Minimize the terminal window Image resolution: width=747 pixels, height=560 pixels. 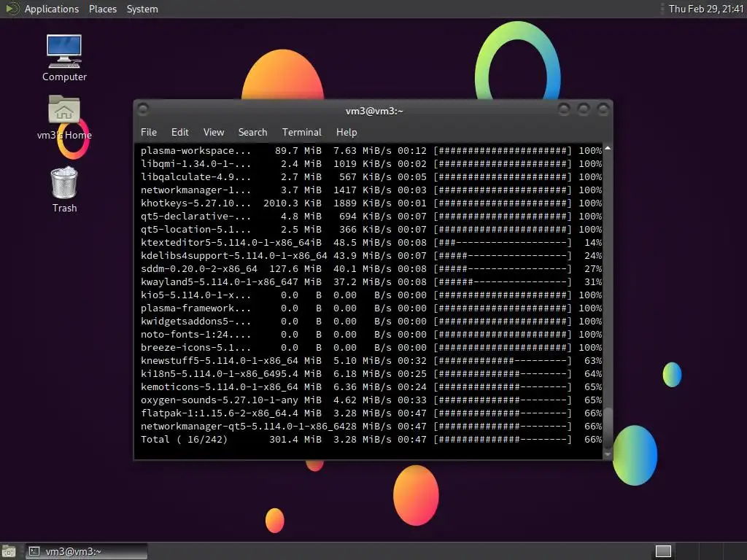pos(564,109)
